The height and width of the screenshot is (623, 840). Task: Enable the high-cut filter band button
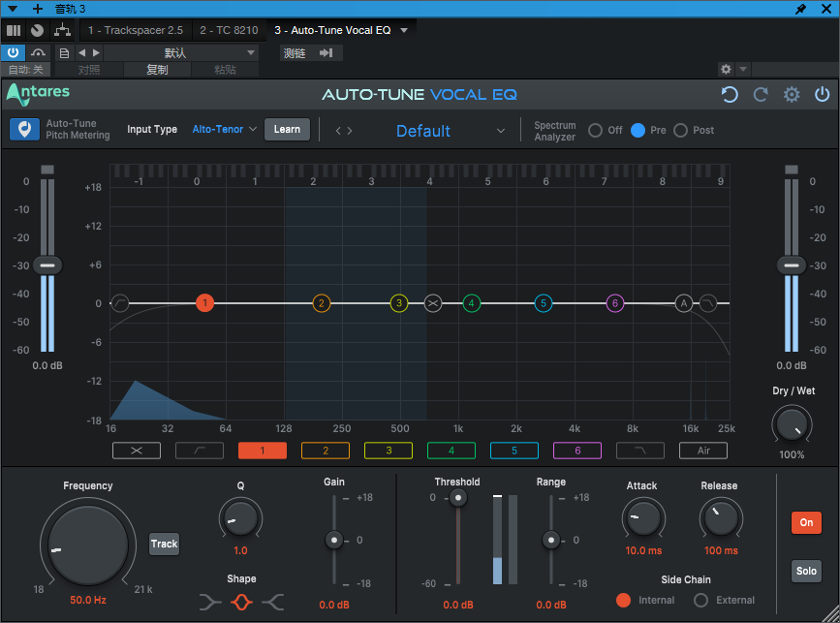coord(640,451)
